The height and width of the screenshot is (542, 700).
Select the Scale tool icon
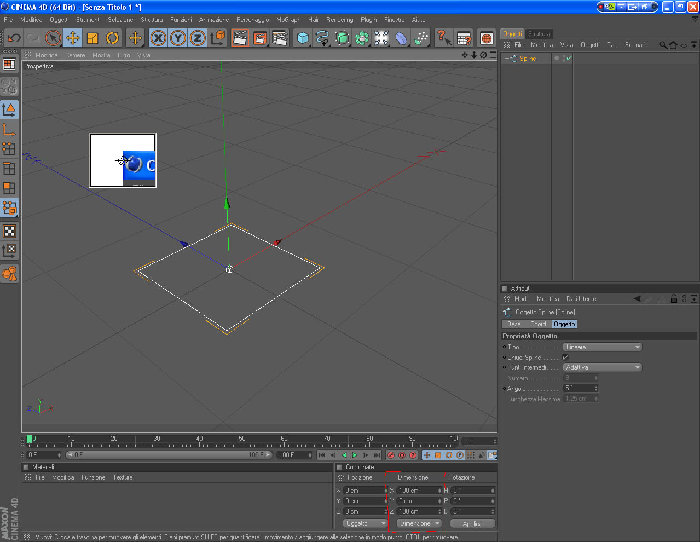(92, 38)
